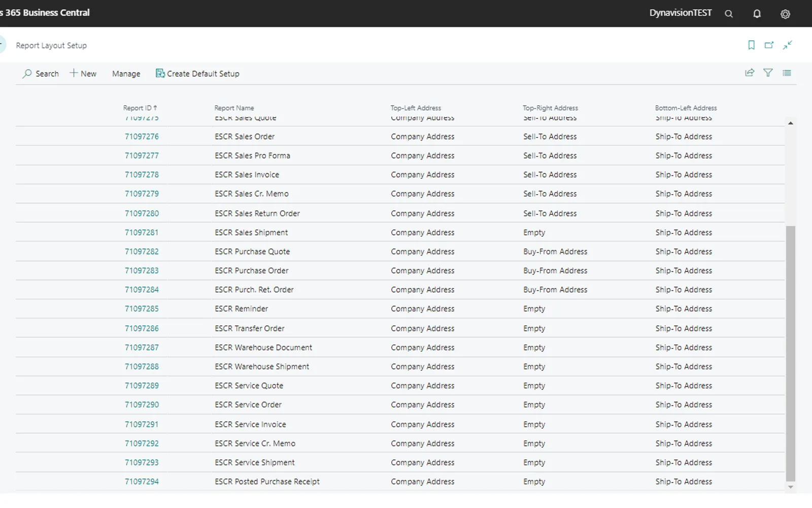Select ESCR Sales Return Order cell
The image size is (812, 508).
[257, 213]
